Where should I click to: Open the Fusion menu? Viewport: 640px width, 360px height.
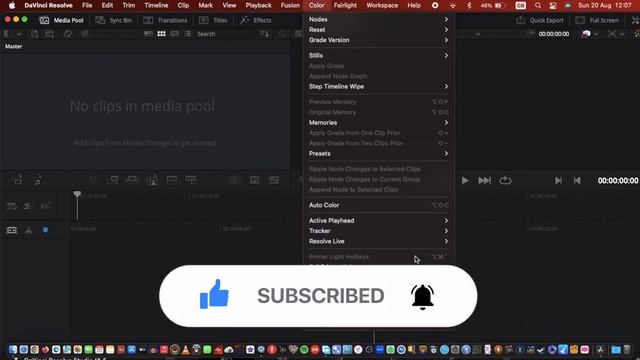coord(290,5)
